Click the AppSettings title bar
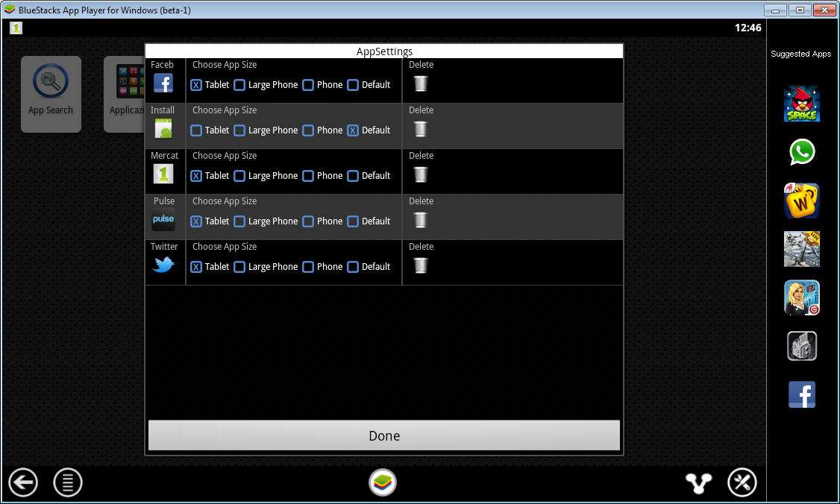 [x=384, y=51]
